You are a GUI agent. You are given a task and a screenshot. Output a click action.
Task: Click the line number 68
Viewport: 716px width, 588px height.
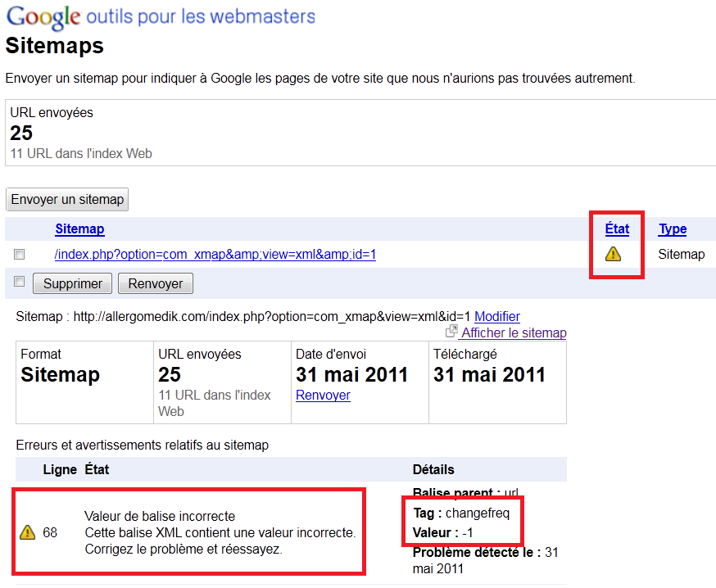[x=50, y=532]
